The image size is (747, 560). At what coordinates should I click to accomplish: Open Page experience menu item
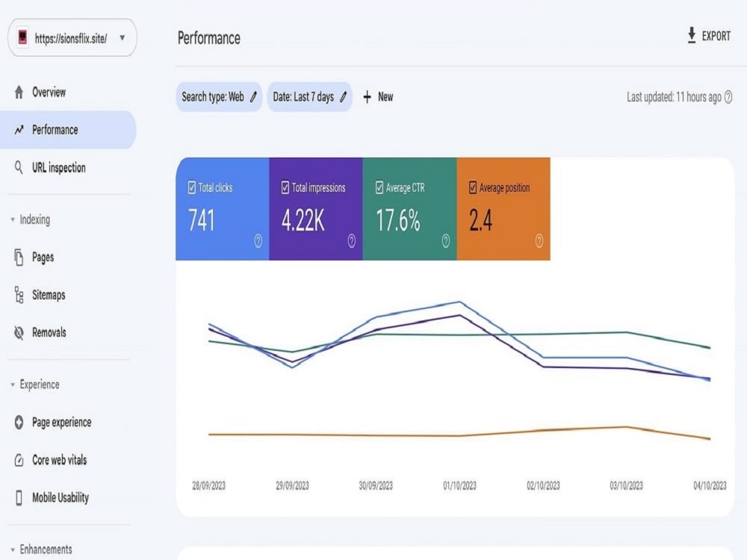pyautogui.click(x=68, y=422)
